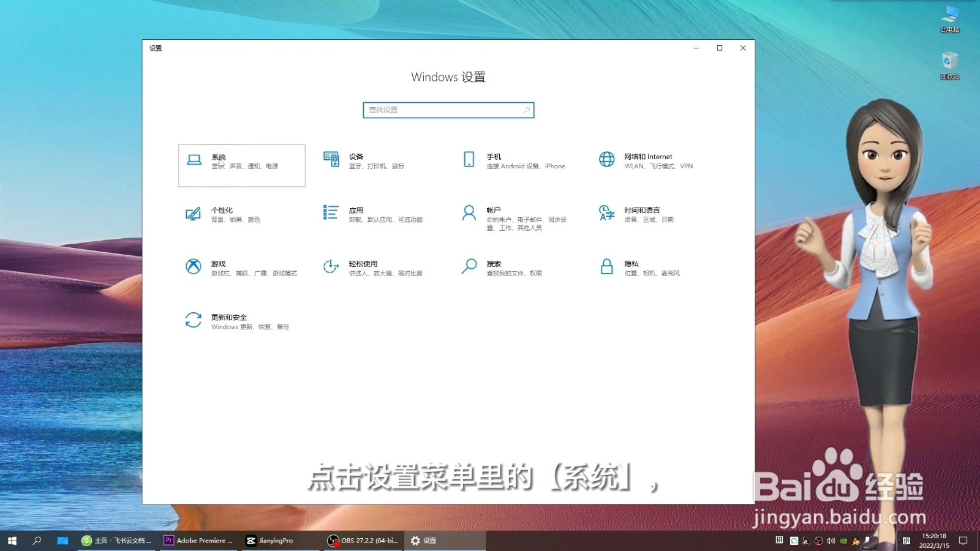Open the 帐户 (Accounts) person icon
The height and width of the screenshot is (551, 980).
[469, 212]
